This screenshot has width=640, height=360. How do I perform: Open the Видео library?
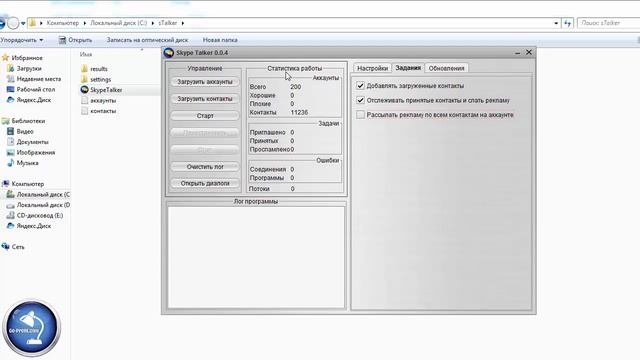(x=25, y=131)
